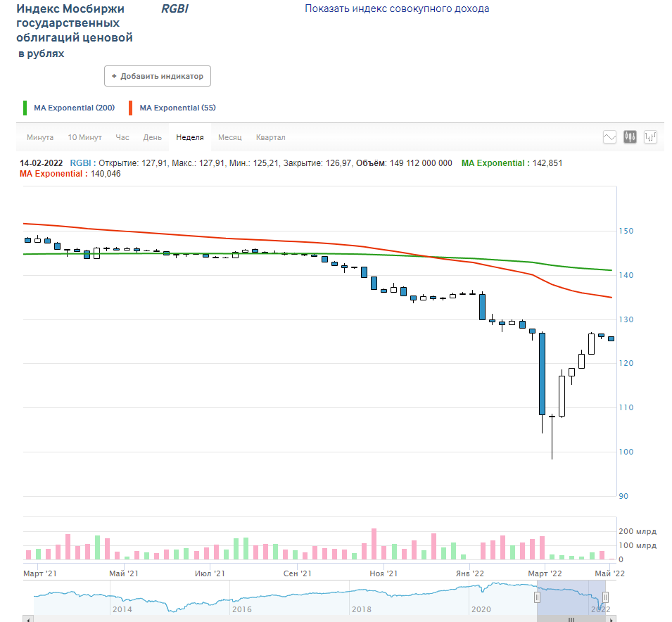672x622 pixels.
Task: Select the Минута interval tab
Action: (40, 137)
